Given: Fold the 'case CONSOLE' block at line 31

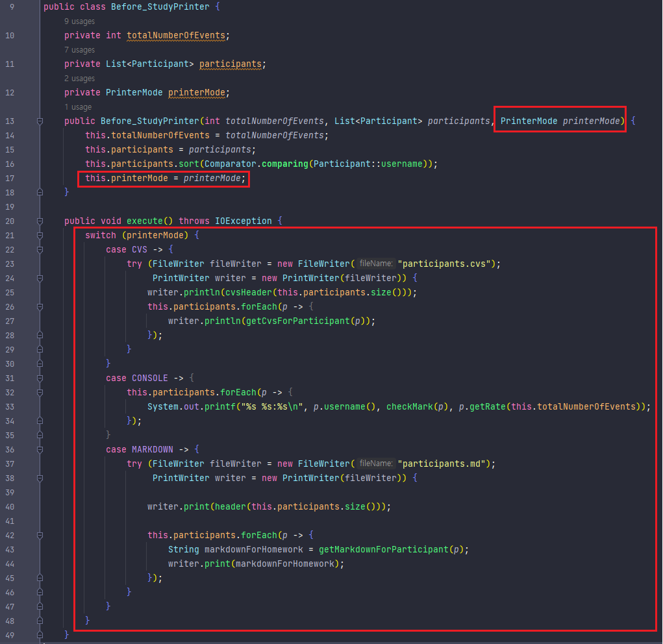Looking at the screenshot, I should [40, 378].
